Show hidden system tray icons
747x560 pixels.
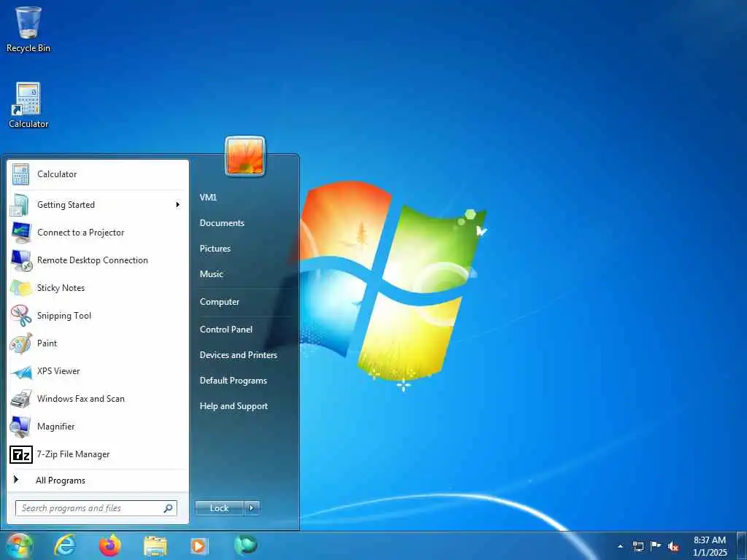coord(620,546)
